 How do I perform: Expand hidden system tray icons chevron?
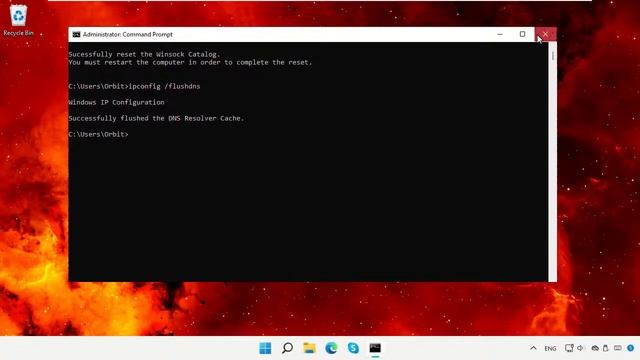click(533, 348)
